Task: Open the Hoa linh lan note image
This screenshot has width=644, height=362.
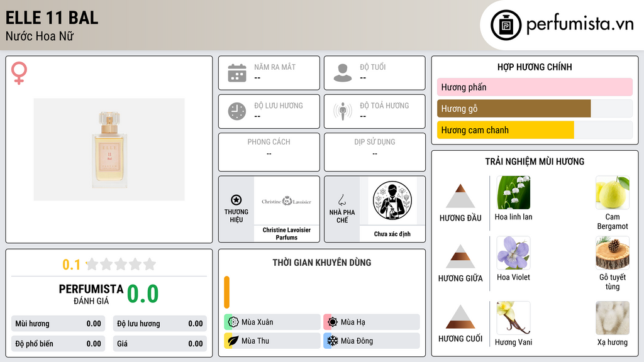Action: point(513,192)
